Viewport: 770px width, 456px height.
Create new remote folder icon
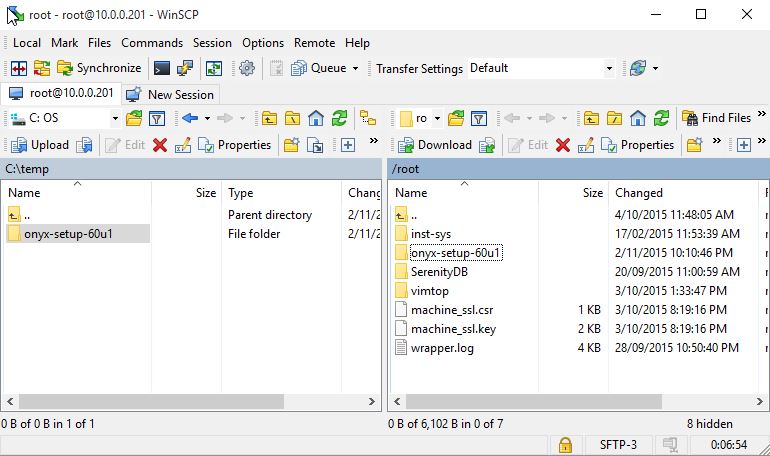click(x=694, y=145)
